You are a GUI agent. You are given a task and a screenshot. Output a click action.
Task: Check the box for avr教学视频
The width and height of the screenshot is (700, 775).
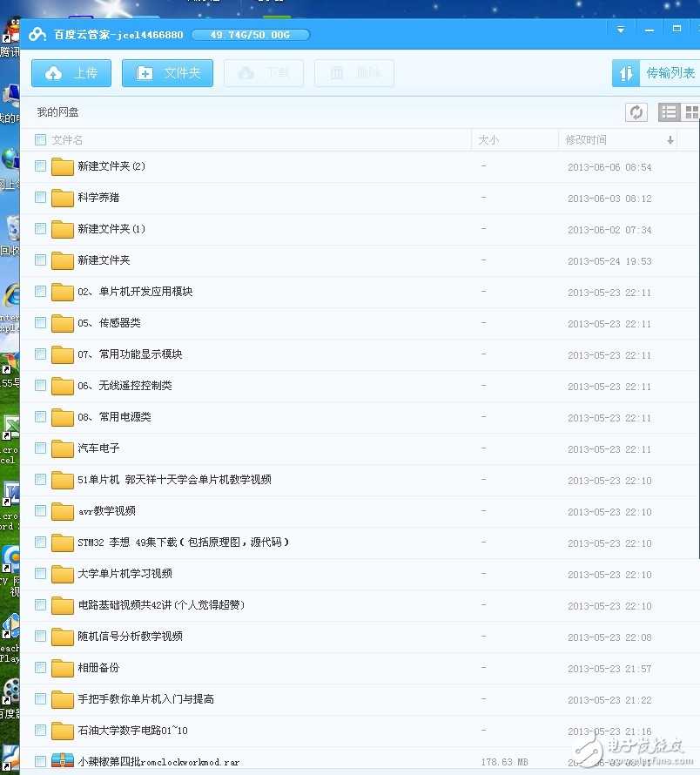(41, 510)
